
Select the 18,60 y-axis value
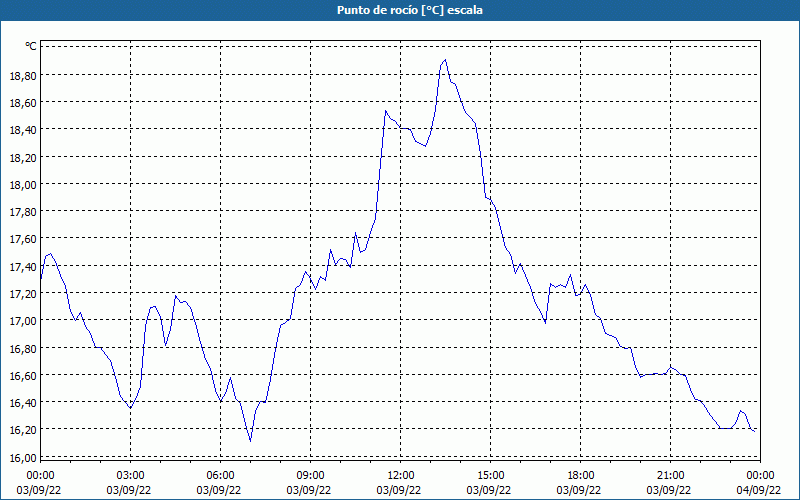[x=23, y=103]
